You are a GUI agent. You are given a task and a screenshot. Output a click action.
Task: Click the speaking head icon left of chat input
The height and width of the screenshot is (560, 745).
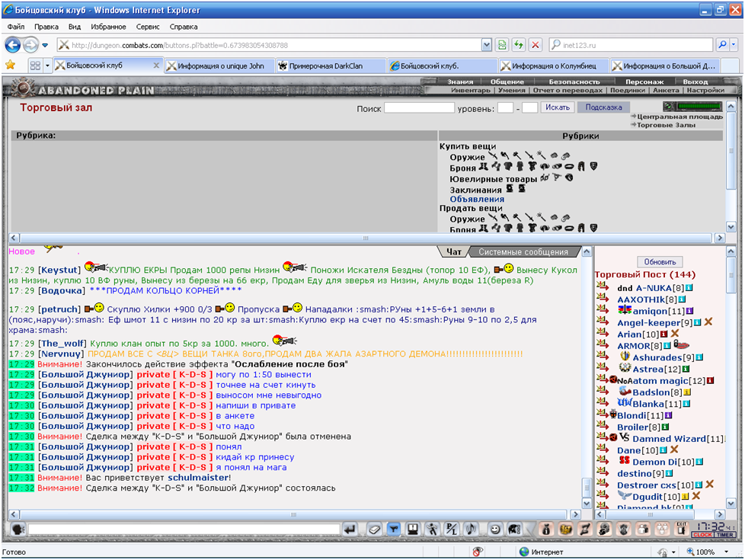(18, 529)
